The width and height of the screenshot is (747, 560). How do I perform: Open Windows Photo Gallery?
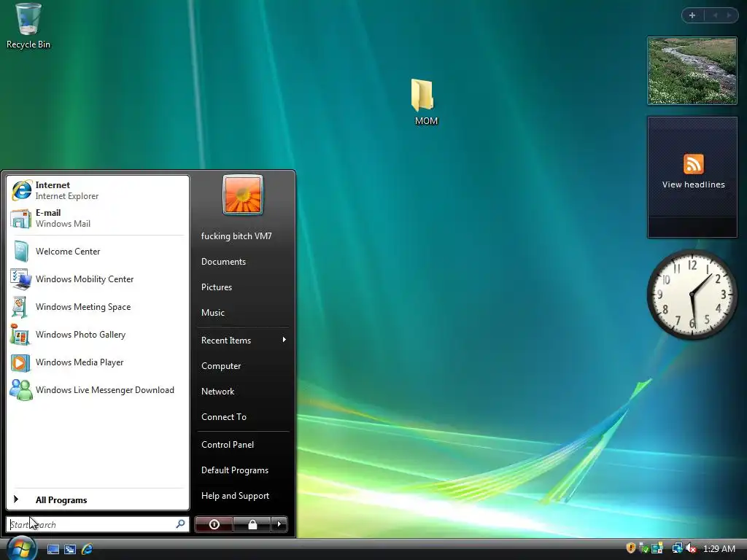click(98, 334)
